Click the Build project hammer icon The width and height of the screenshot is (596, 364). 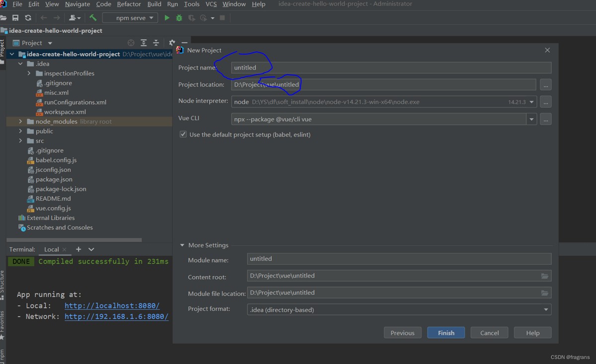(x=93, y=18)
